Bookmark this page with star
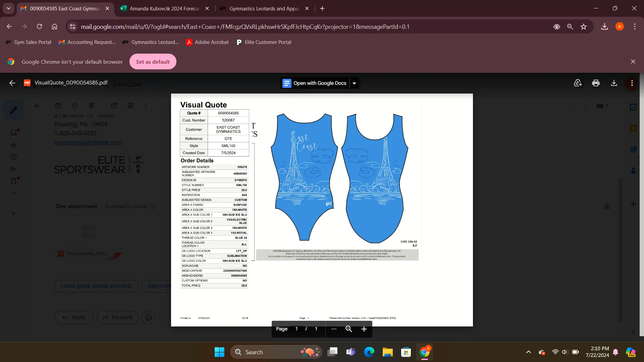 (x=584, y=26)
